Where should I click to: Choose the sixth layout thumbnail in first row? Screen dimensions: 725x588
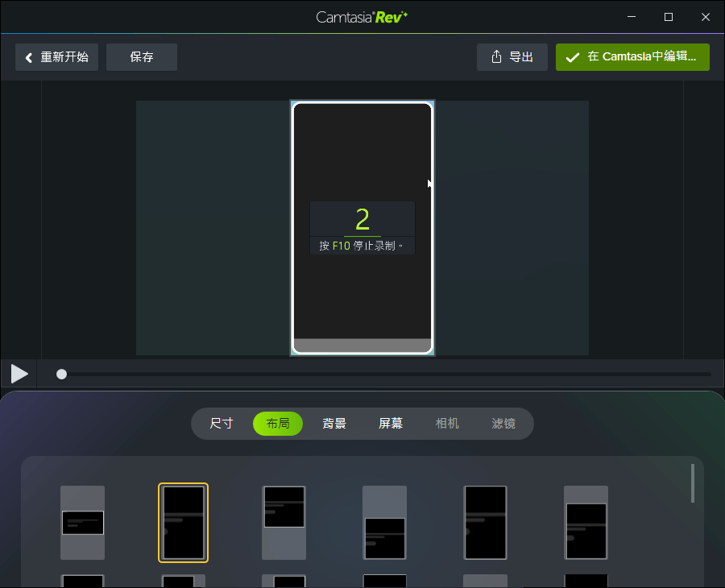coord(586,523)
